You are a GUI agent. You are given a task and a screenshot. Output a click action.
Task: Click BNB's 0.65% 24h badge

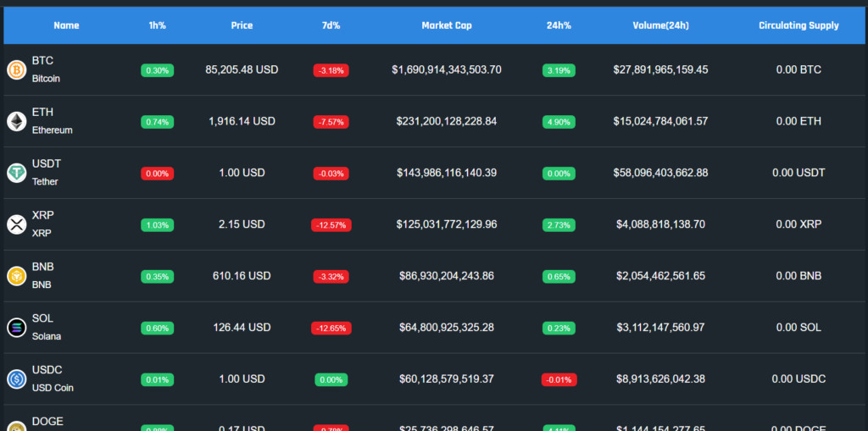[x=559, y=277]
